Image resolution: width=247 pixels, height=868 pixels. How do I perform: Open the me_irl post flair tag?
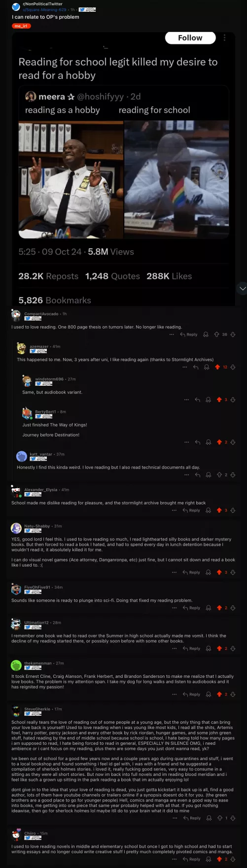21,26
